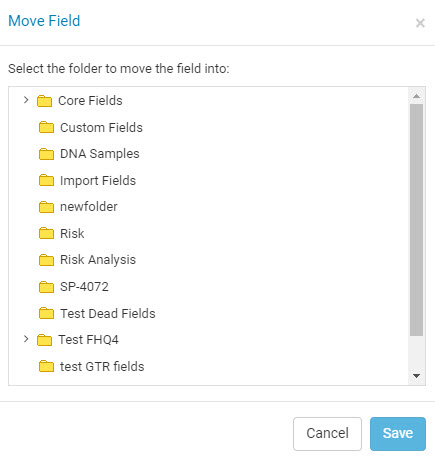Expand the Core Fields folder
This screenshot has width=435, height=460.
(26, 100)
